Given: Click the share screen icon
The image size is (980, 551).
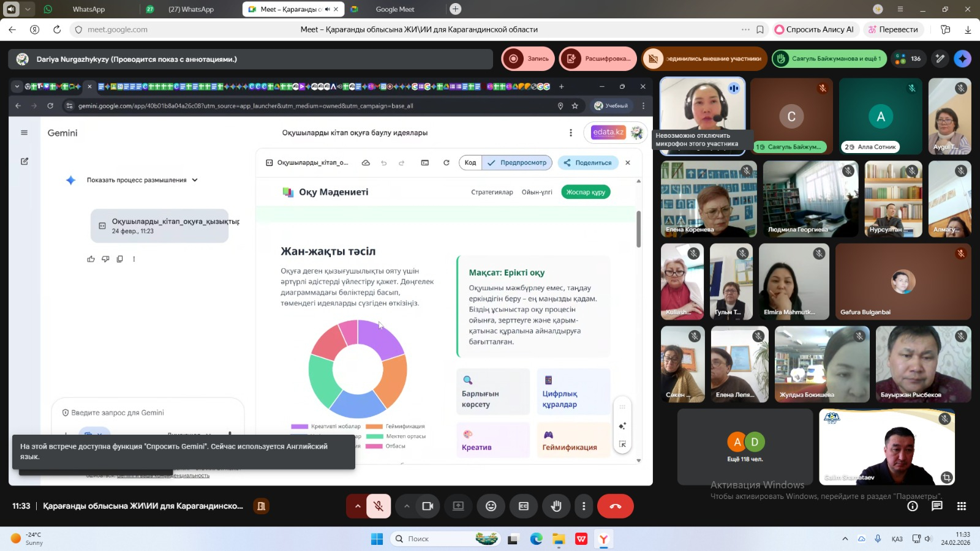Looking at the screenshot, I should click(x=458, y=506).
